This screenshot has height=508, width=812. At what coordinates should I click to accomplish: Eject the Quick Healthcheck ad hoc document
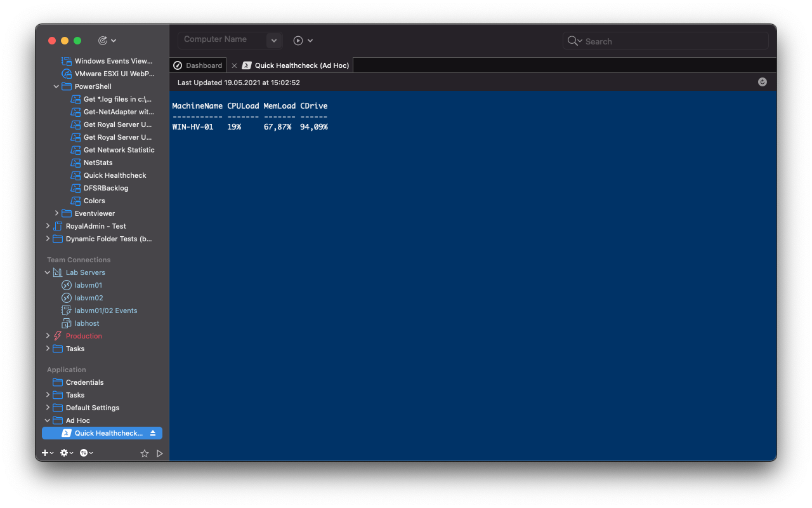153,432
